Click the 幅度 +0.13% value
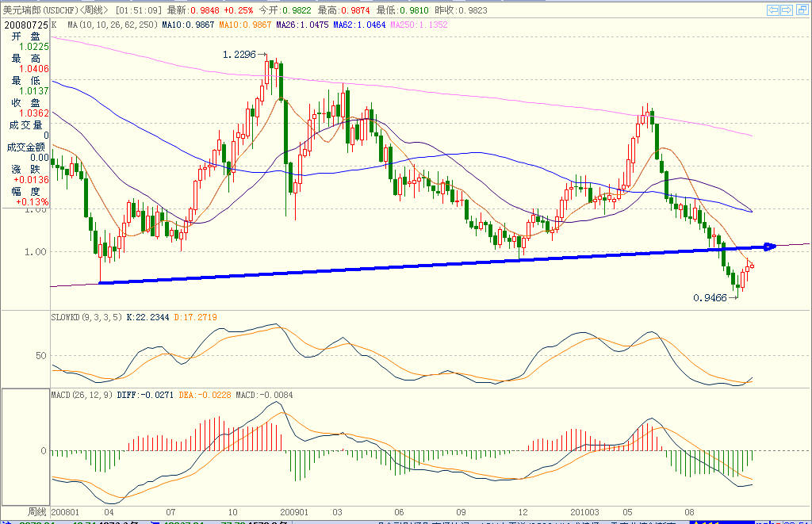The image size is (812, 524). click(x=32, y=202)
